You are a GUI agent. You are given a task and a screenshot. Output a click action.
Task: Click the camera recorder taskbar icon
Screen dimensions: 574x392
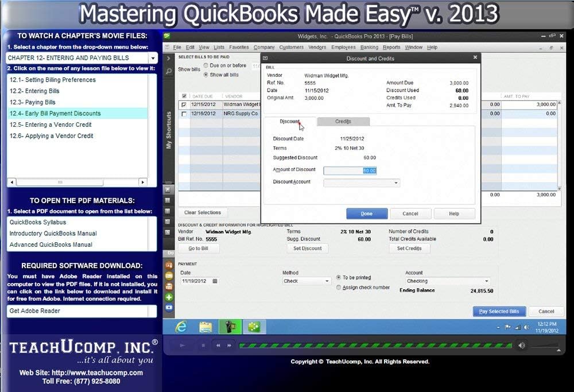tap(230, 327)
